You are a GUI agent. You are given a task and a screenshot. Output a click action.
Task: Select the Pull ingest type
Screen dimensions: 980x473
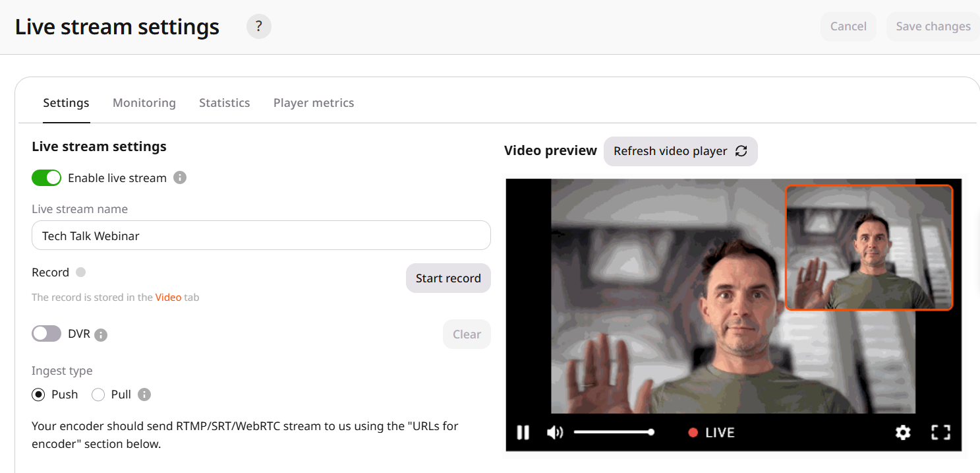(x=98, y=394)
